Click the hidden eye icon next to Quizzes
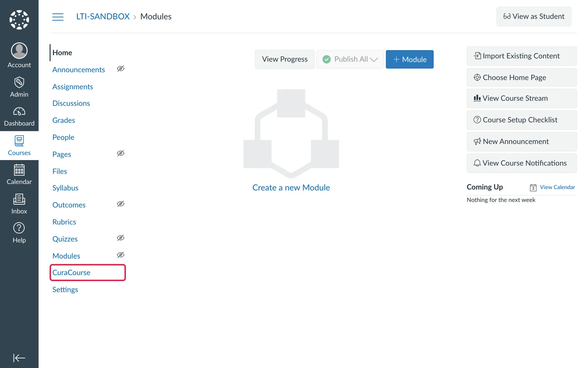The height and width of the screenshot is (368, 588). (121, 238)
